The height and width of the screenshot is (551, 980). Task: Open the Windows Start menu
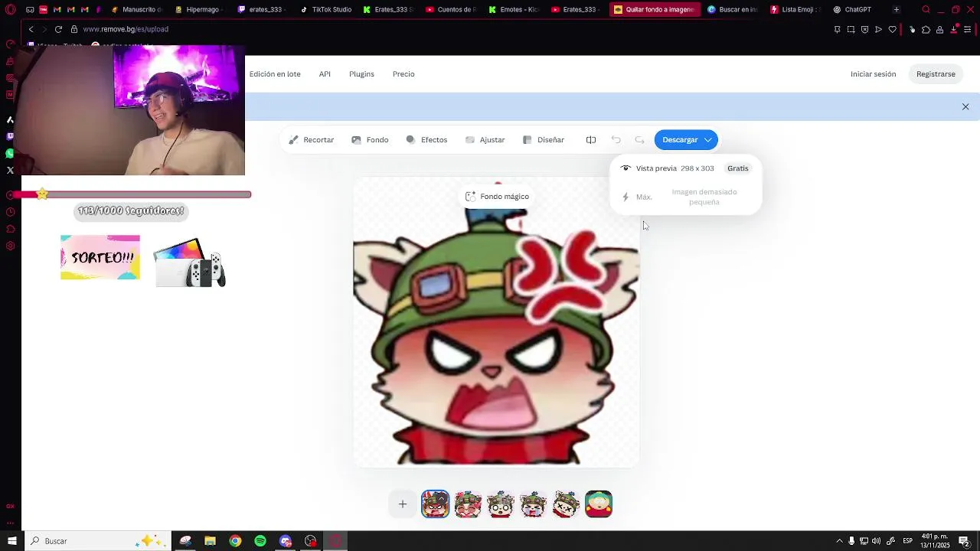tap(11, 541)
